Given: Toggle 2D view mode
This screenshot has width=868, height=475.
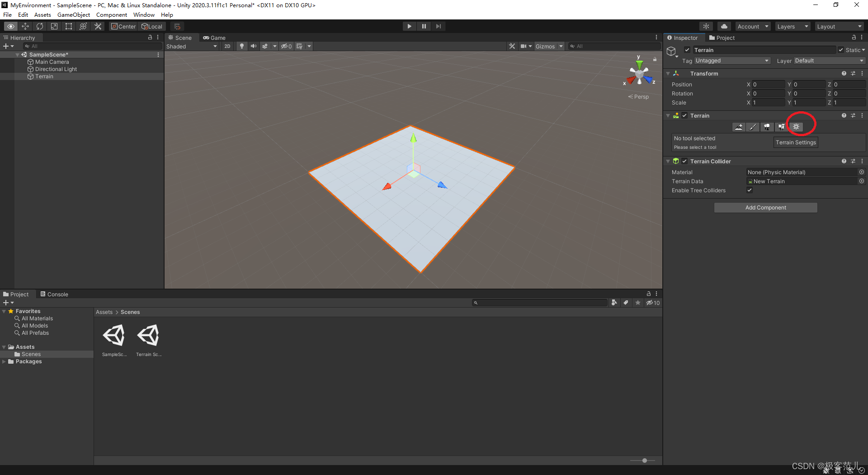Looking at the screenshot, I should coord(227,46).
